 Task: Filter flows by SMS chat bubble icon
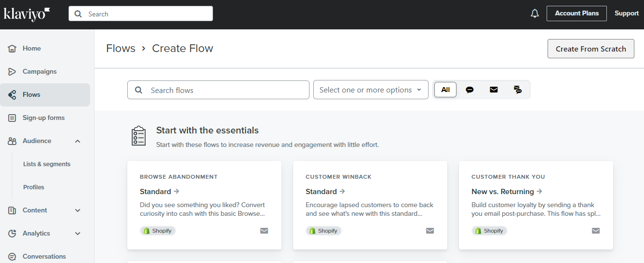pyautogui.click(x=470, y=90)
